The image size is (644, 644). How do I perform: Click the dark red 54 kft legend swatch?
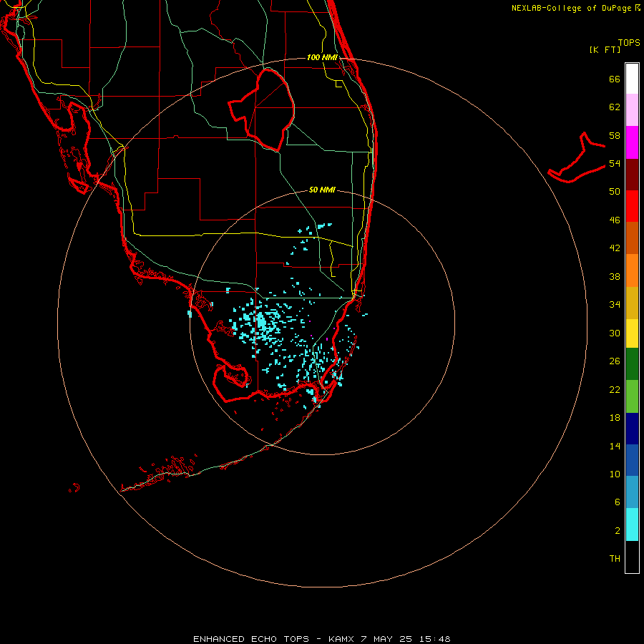[x=632, y=175]
